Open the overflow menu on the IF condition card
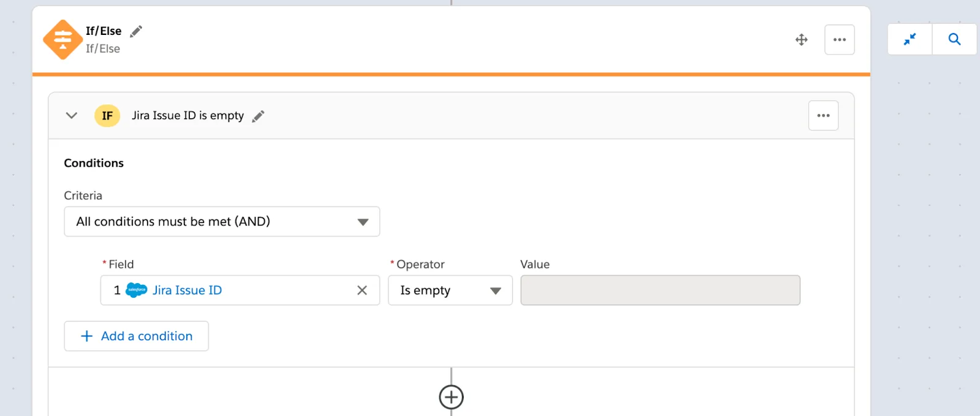Image resolution: width=980 pixels, height=416 pixels. (823, 115)
